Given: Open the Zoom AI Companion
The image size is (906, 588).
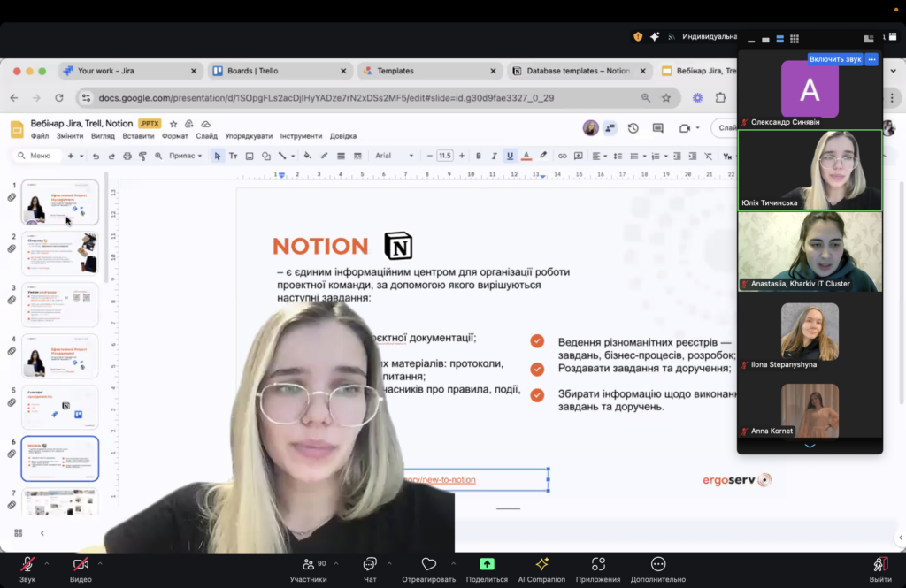Looking at the screenshot, I should point(541,569).
